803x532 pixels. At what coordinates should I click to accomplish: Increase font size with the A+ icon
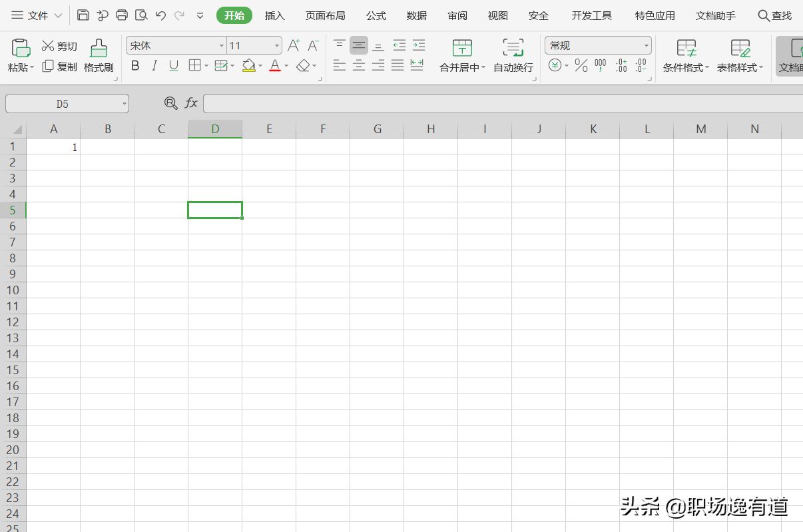[294, 46]
